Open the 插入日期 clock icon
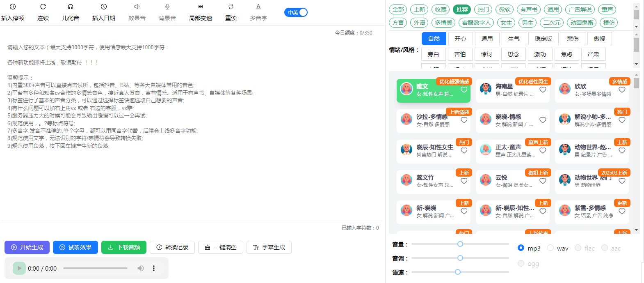The width and height of the screenshot is (644, 283). [x=104, y=7]
